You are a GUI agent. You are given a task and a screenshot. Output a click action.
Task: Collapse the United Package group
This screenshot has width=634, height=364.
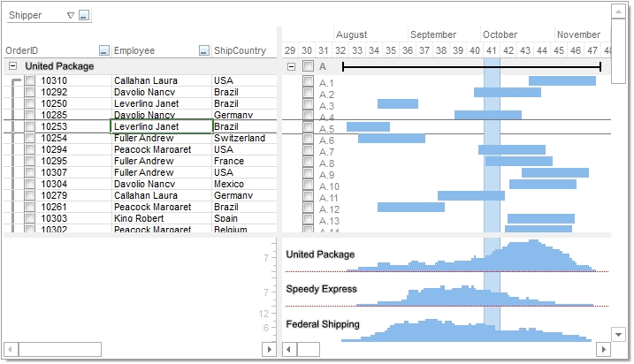(x=12, y=66)
